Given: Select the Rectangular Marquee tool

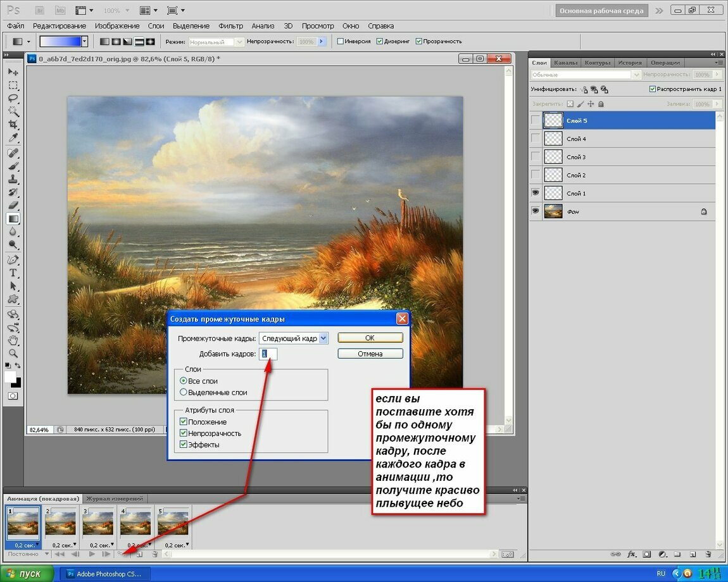Looking at the screenshot, I should [13, 85].
